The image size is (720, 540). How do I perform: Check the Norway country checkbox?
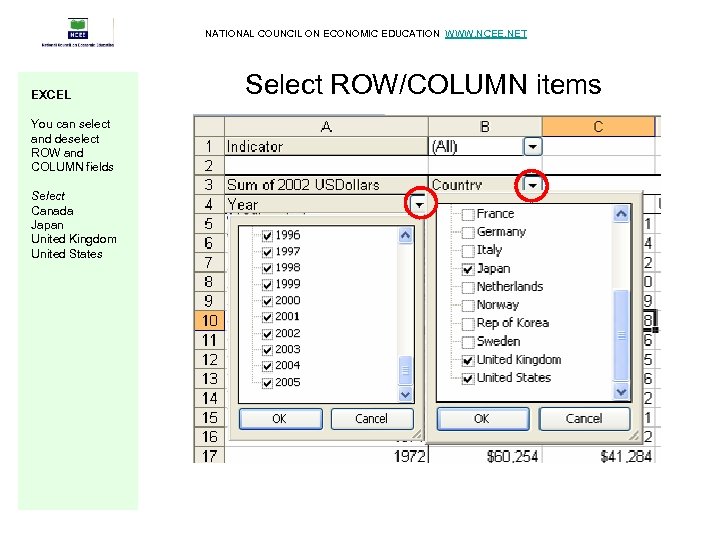[x=468, y=306]
